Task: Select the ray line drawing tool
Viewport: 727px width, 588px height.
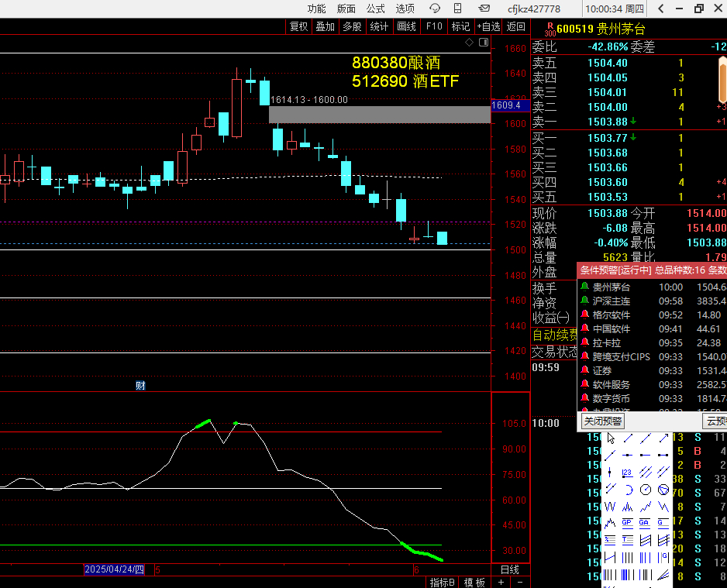Action: [x=611, y=455]
